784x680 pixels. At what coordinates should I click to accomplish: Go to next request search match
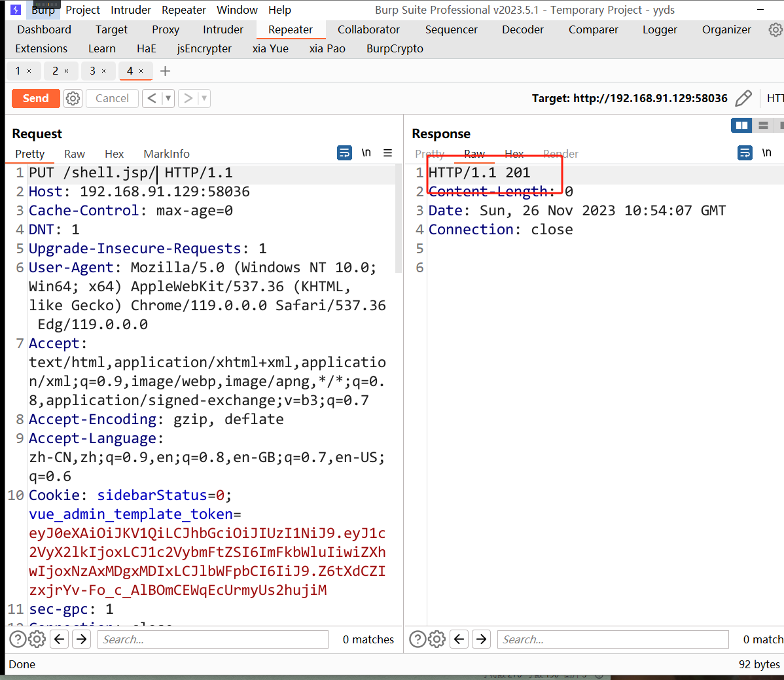82,639
